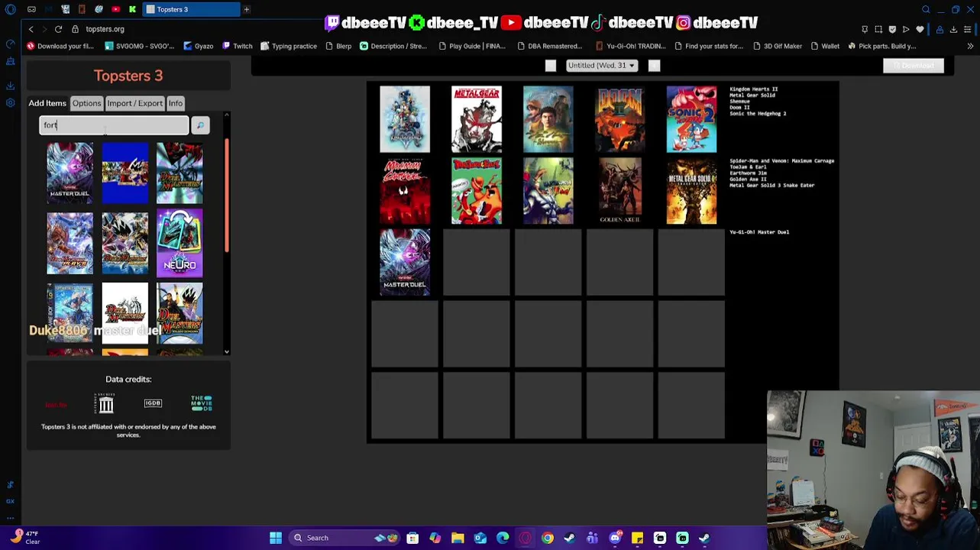Open 3D Gif Maker bookmark
The image size is (980, 550).
pyautogui.click(x=778, y=46)
